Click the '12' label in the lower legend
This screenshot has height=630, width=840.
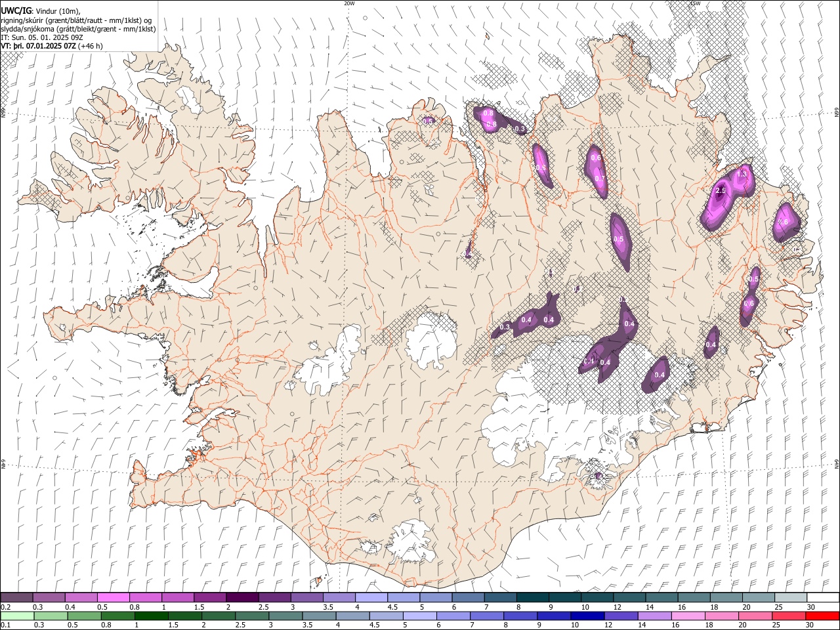[x=608, y=625]
